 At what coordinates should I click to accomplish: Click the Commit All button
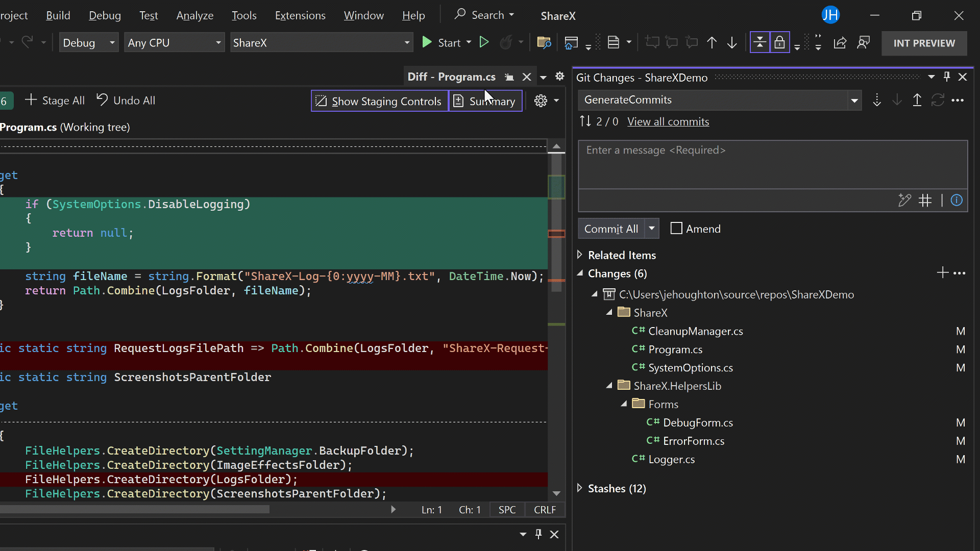pyautogui.click(x=610, y=229)
